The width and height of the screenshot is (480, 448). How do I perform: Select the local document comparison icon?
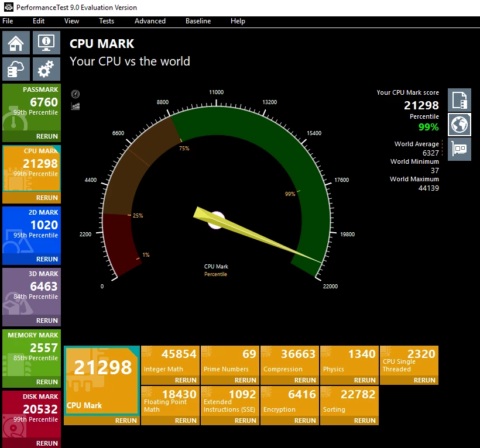(459, 100)
